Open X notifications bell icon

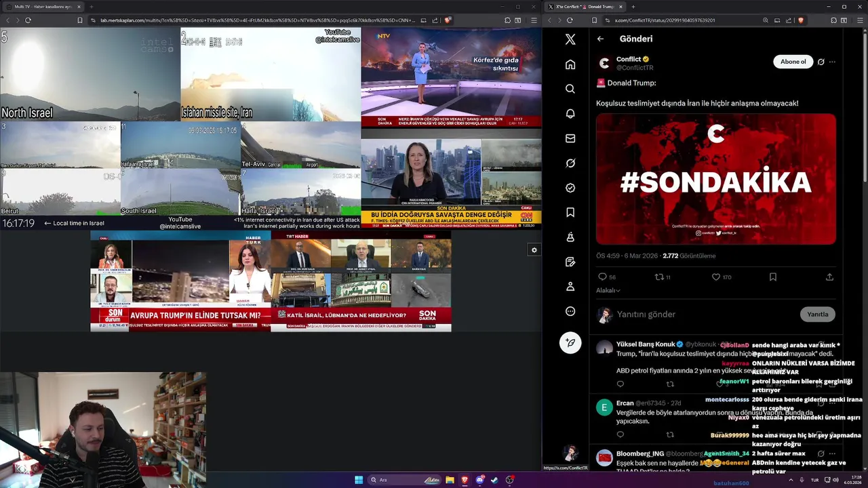click(x=570, y=114)
